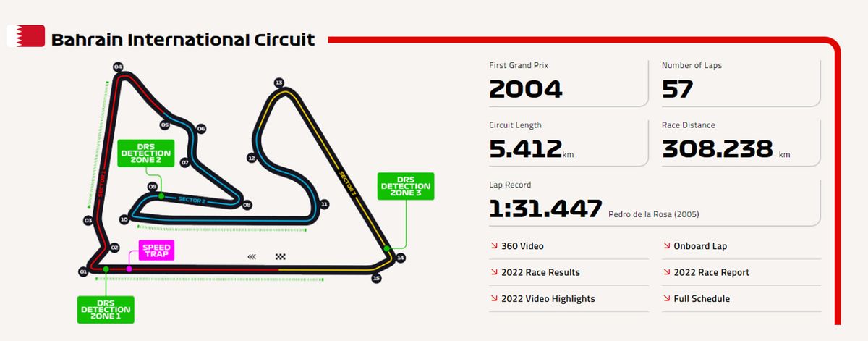Click the Bahrain flag icon
Image resolution: width=868 pixels, height=341 pixels.
pyautogui.click(x=24, y=37)
